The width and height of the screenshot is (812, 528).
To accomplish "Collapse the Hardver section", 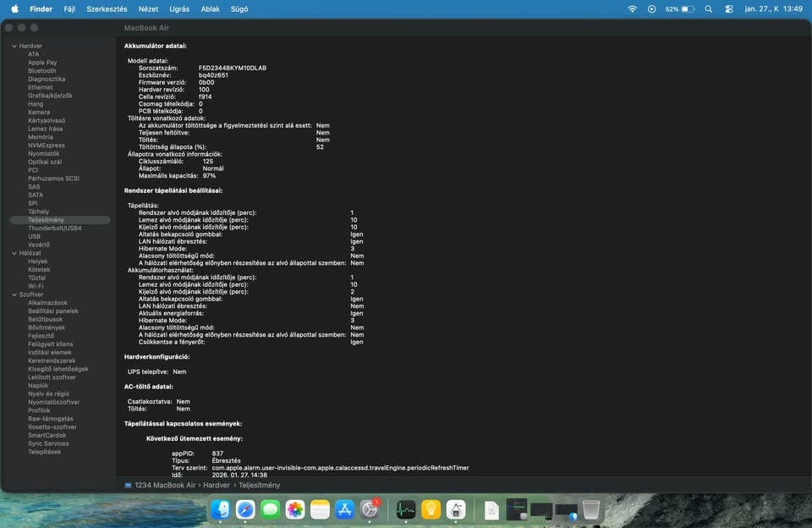I will pyautogui.click(x=14, y=47).
